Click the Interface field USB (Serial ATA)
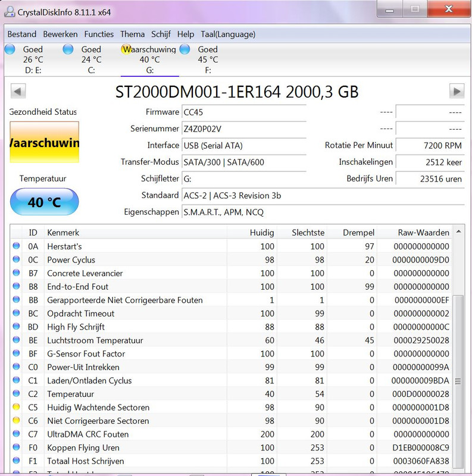The width and height of the screenshot is (472, 476). coord(244,146)
